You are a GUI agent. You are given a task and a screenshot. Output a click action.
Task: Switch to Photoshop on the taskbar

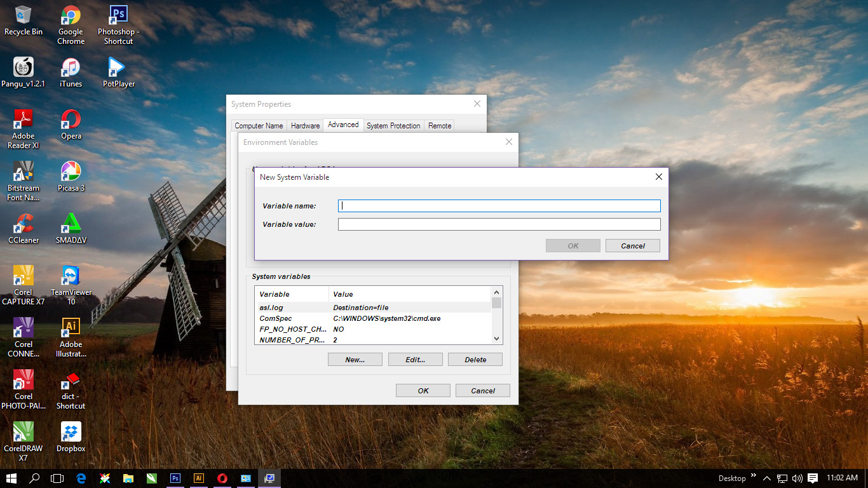[x=175, y=478]
